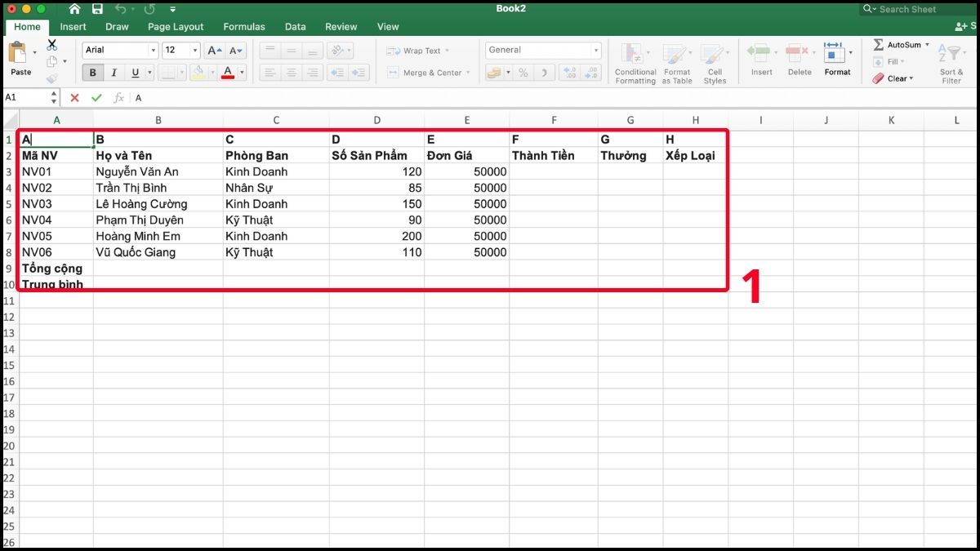Click the Home icon in the title bar
980x551 pixels.
click(x=75, y=9)
